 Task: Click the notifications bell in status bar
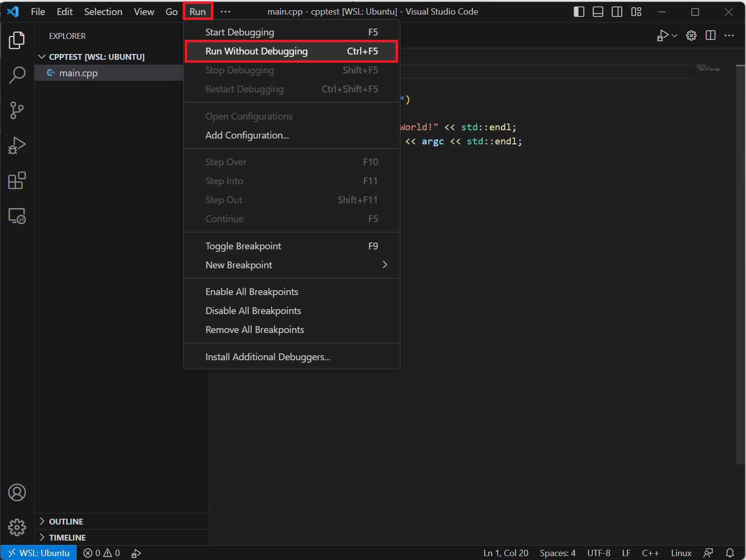729,553
